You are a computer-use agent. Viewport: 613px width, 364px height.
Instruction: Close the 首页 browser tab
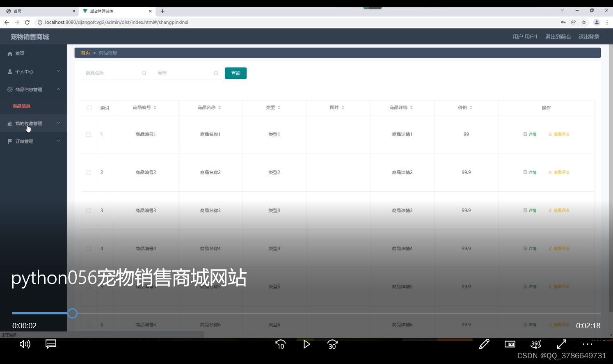tap(74, 11)
